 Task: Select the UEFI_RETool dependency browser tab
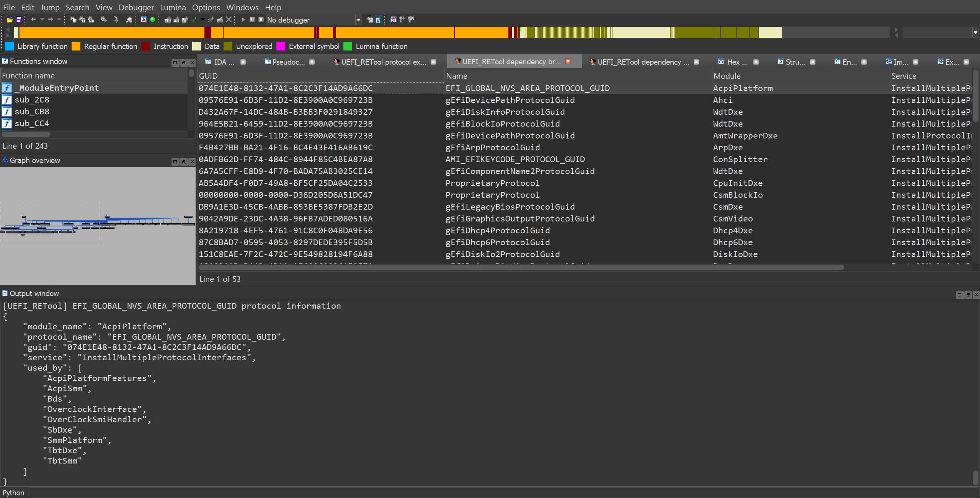click(x=508, y=61)
